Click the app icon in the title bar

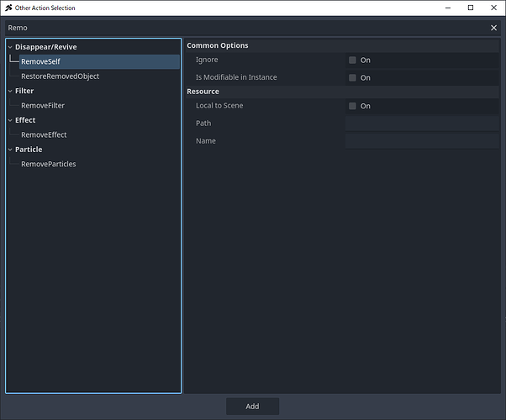click(8, 8)
